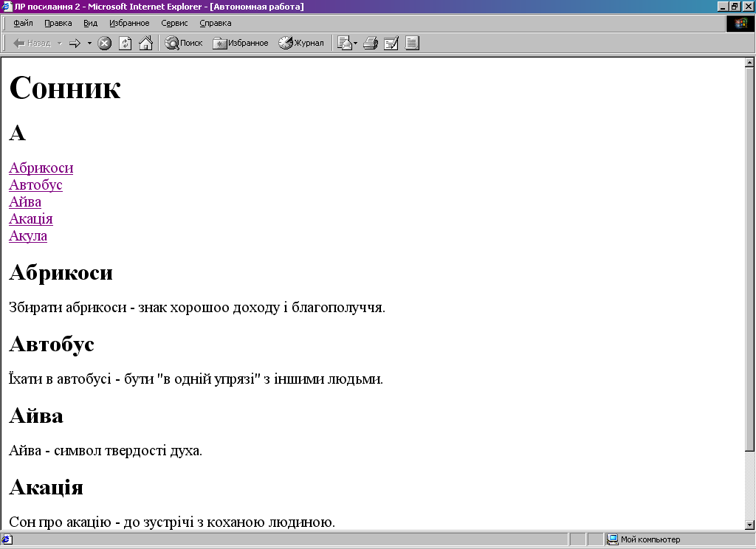Open the Файл menu
Screen dimensions: 756x549
point(23,23)
